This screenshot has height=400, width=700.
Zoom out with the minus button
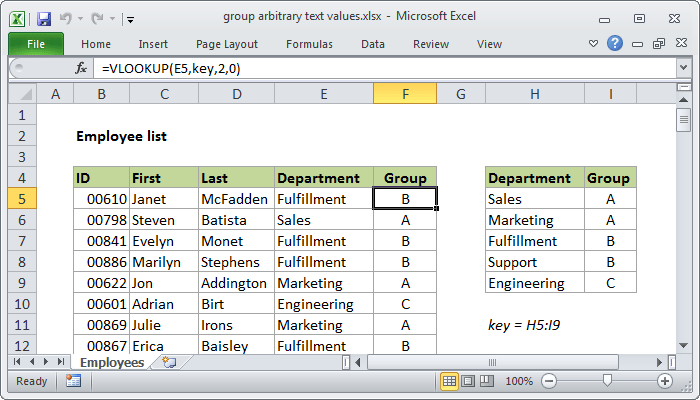[549, 381]
